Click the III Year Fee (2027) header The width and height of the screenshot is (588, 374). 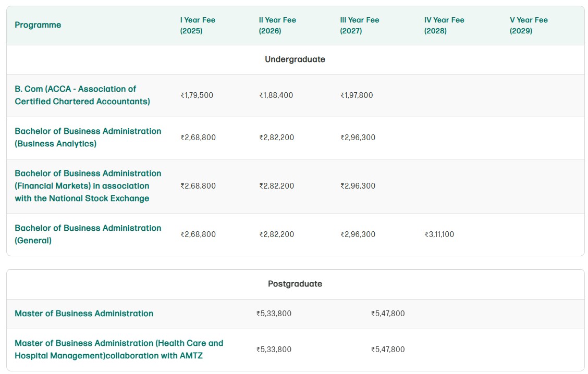pyautogui.click(x=359, y=26)
